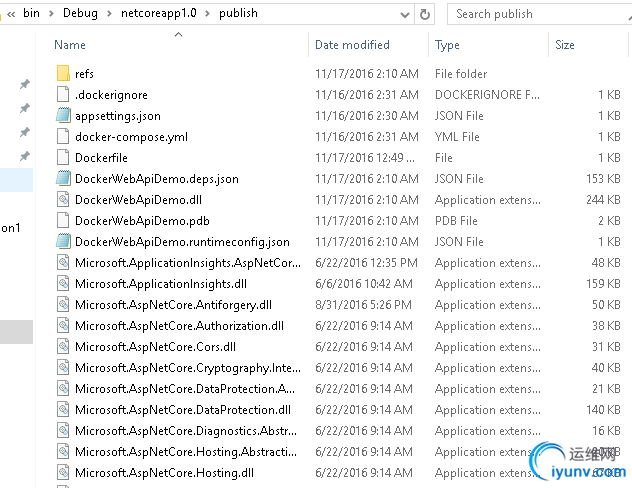The width and height of the screenshot is (632, 488).
Task: Click the Microsoft.AspNetCore.DataProtection.A... icon
Action: (63, 388)
